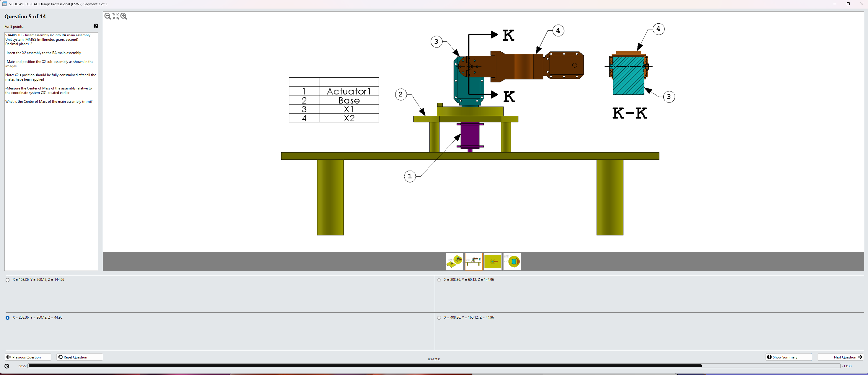This screenshot has height=375, width=868.
Task: Click the X2 cell in the parts table
Action: pyautogui.click(x=349, y=118)
